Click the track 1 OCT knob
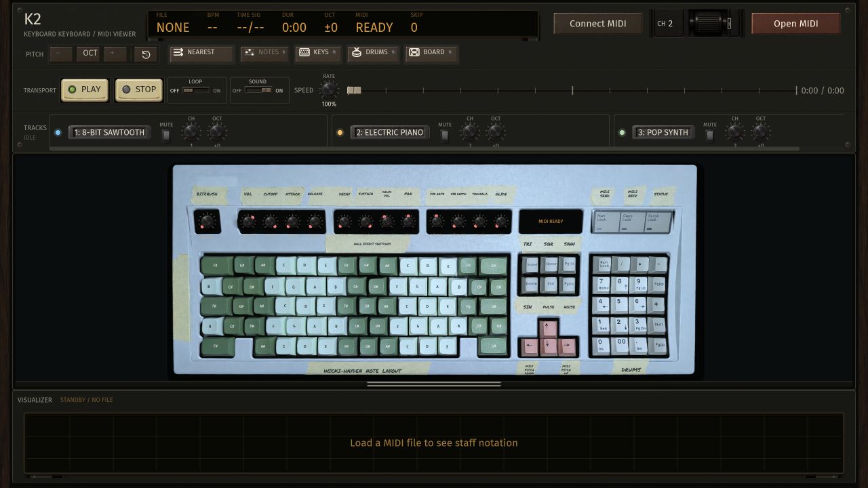 click(217, 132)
